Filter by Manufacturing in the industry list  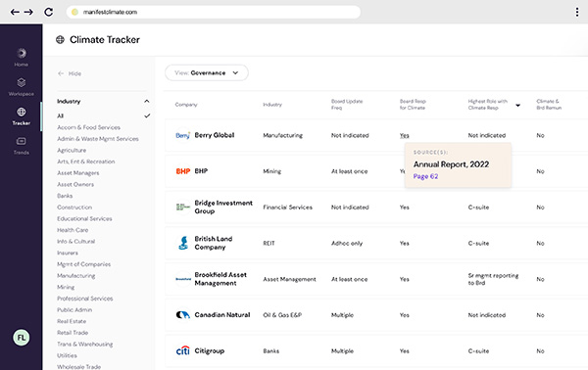pos(76,276)
